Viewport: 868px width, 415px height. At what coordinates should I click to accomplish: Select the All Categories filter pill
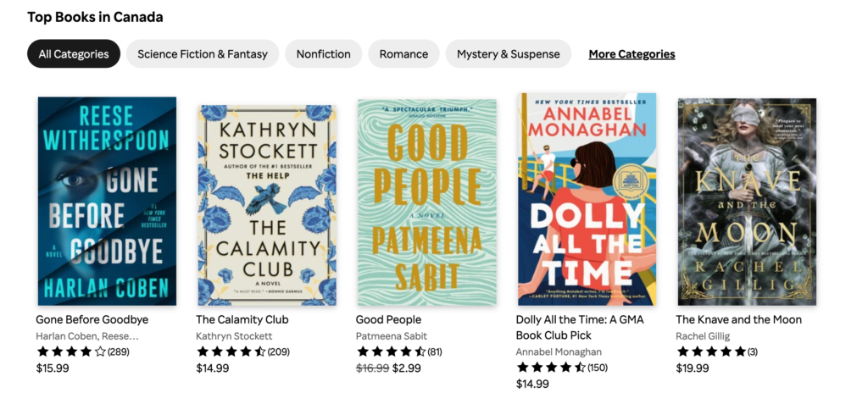[74, 53]
